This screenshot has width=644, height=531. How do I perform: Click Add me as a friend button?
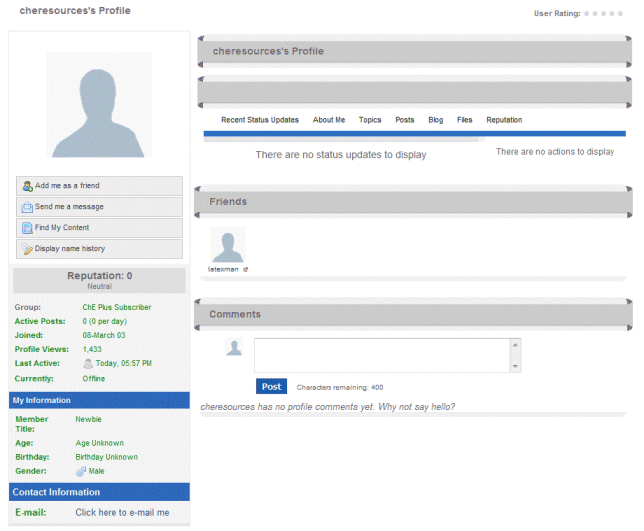pyautogui.click(x=99, y=186)
